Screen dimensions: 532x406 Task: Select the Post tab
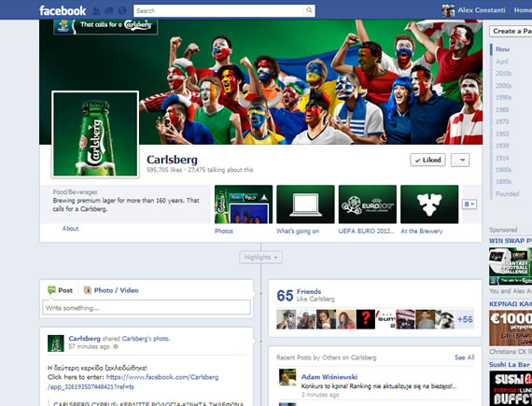61,290
